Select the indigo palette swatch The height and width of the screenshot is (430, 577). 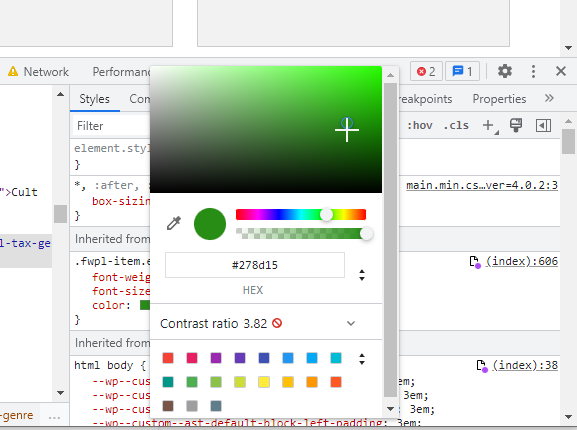264,358
